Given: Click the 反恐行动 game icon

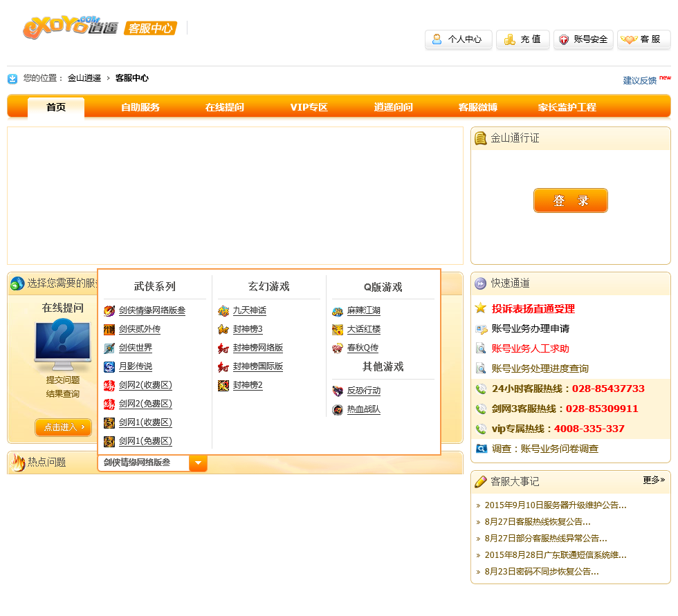Looking at the screenshot, I should click(338, 391).
